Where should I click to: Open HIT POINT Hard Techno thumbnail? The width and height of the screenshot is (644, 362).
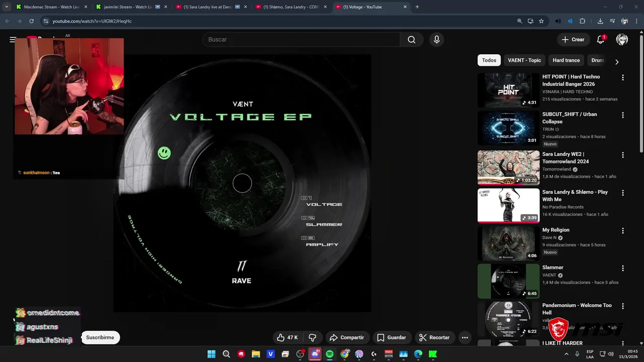[508, 90]
